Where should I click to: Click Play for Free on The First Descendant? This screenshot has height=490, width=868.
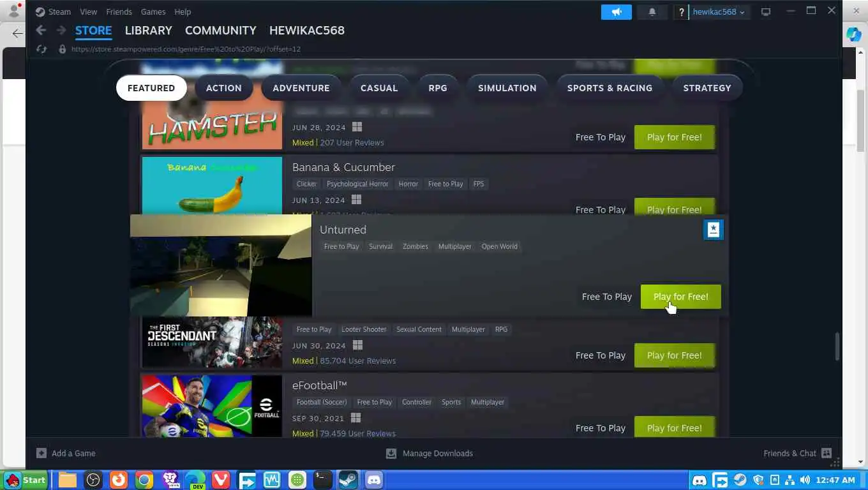(x=675, y=355)
